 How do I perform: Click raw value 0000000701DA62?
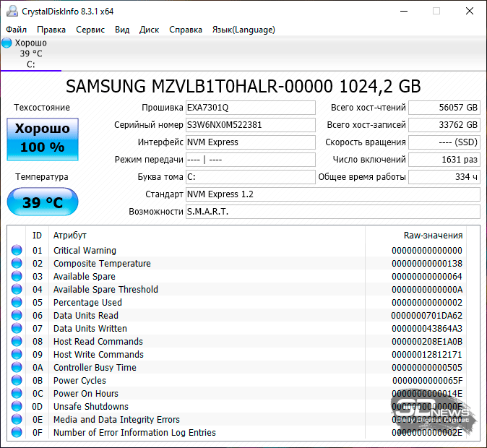427,316
